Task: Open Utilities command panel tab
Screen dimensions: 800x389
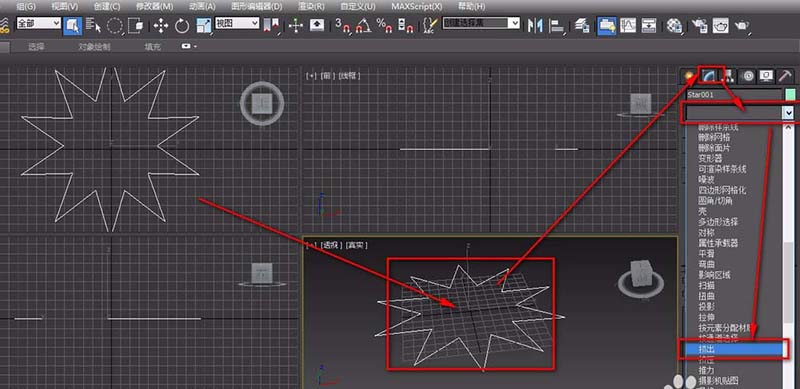Action: (785, 76)
